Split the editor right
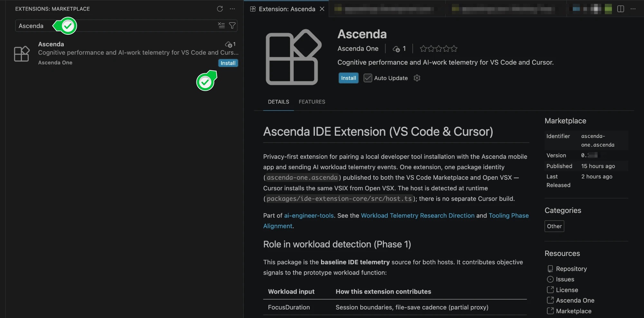Image resolution: width=644 pixels, height=318 pixels. click(x=620, y=9)
